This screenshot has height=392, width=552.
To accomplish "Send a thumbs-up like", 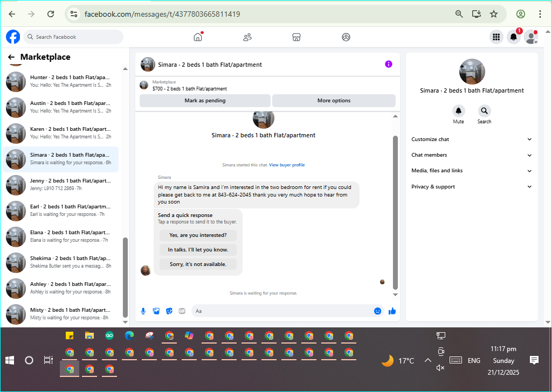I will coord(392,311).
